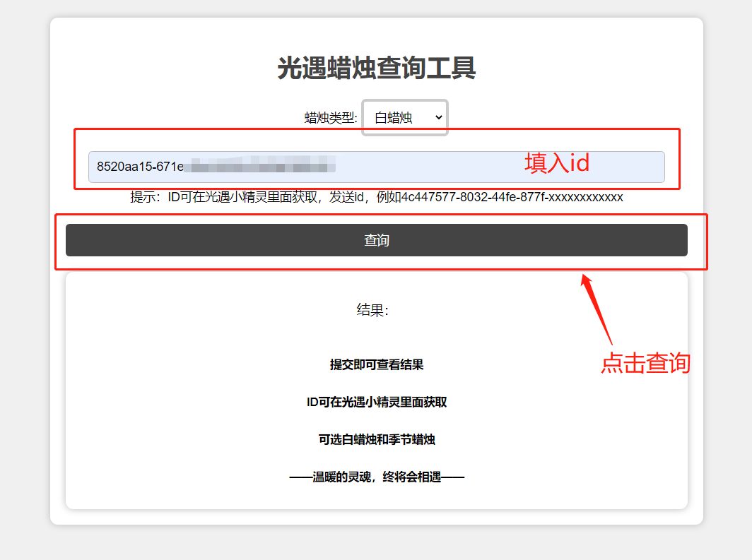This screenshot has width=752, height=560.
Task: Click the dark 查询 button
Action: pyautogui.click(x=377, y=240)
